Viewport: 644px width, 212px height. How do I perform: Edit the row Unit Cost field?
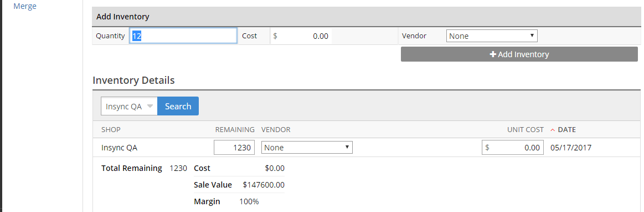tap(513, 148)
